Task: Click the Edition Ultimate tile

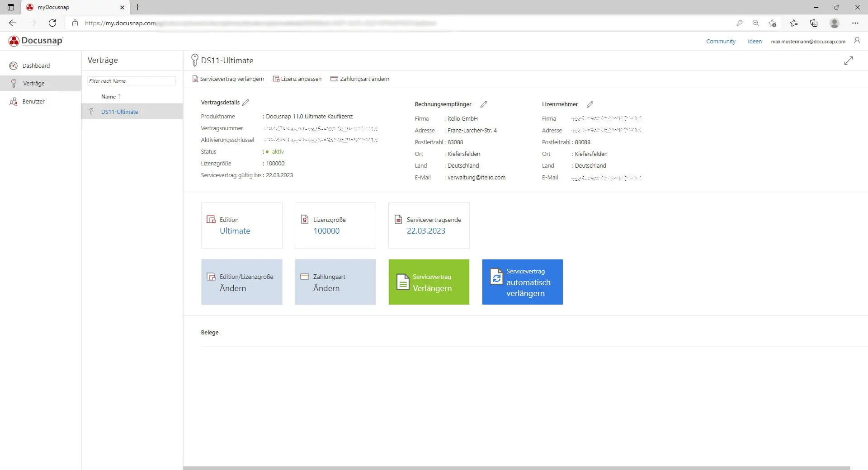Action: pyautogui.click(x=242, y=226)
